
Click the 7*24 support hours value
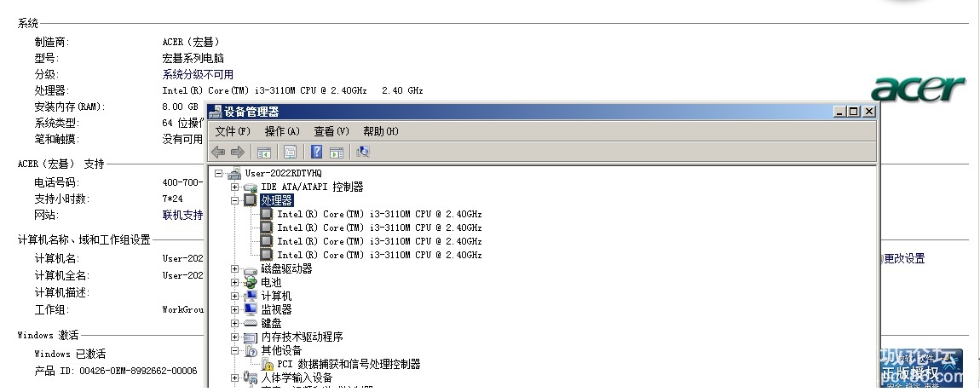pos(172,199)
